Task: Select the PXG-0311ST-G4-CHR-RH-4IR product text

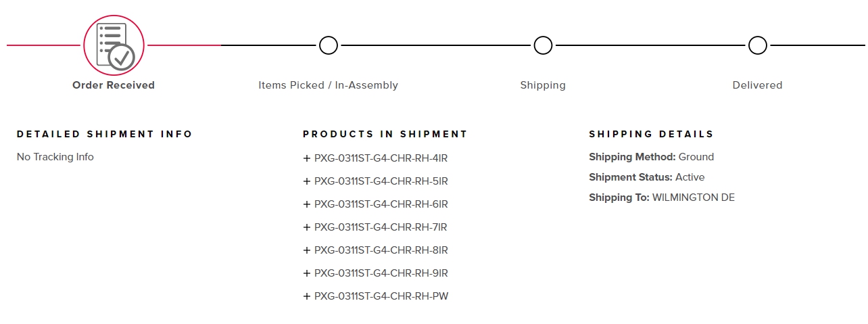Action: pos(381,158)
